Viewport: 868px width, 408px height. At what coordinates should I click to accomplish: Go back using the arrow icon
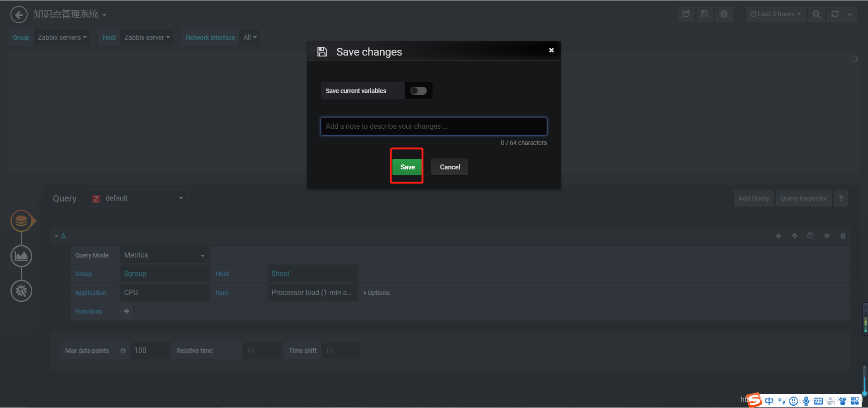click(x=19, y=14)
